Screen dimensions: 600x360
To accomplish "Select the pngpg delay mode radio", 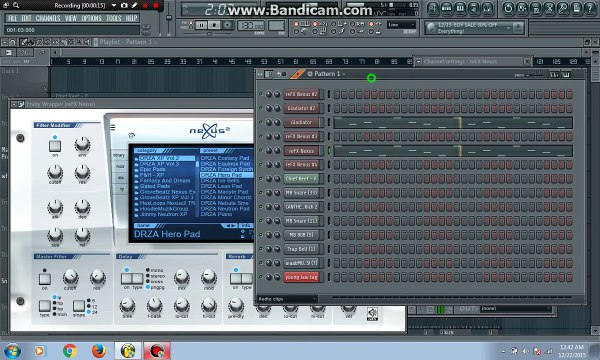I will click(148, 287).
